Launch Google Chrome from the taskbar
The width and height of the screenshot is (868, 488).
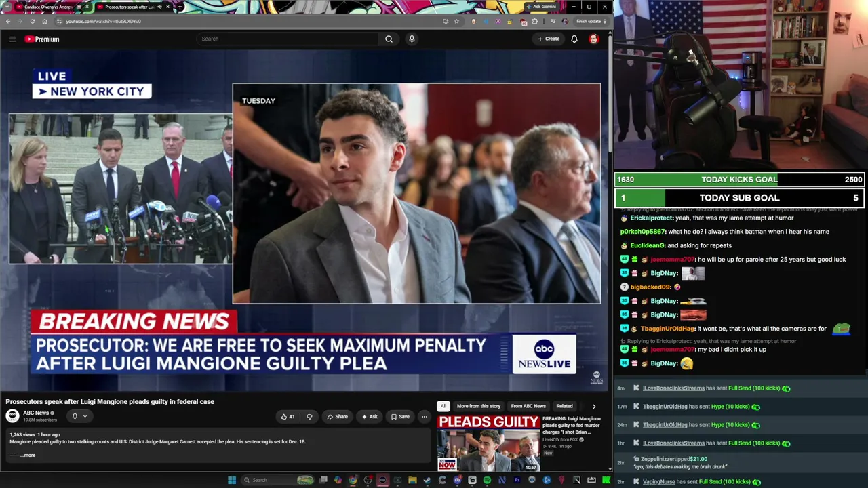pyautogui.click(x=353, y=480)
